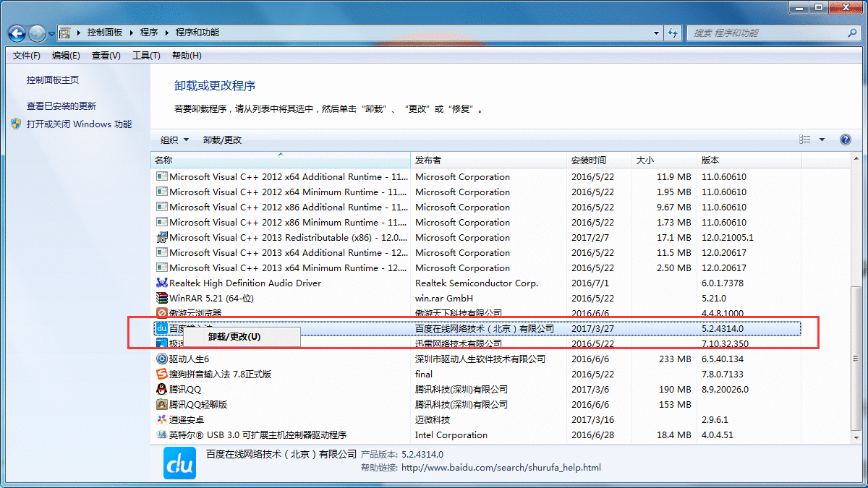
Task: Select the 腾讯QQ application icon
Action: (162, 389)
